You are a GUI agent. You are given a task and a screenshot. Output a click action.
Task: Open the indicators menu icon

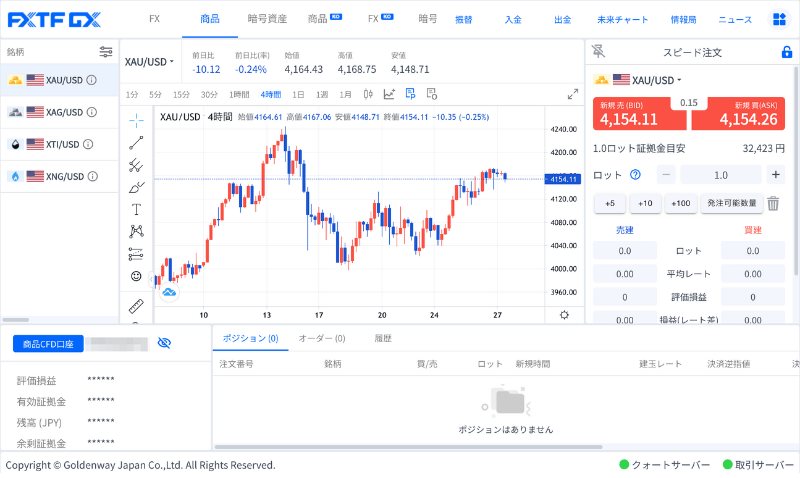pos(389,94)
